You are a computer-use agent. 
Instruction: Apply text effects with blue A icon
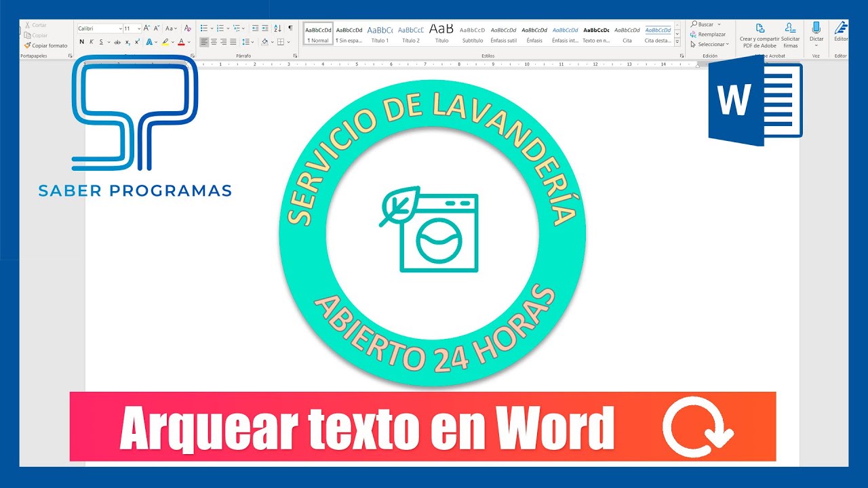coord(149,42)
